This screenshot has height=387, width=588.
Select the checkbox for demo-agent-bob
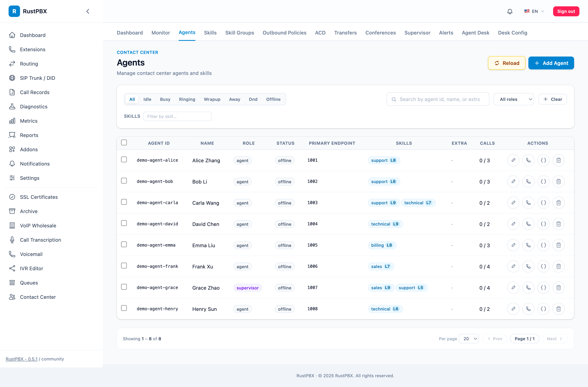pyautogui.click(x=124, y=181)
